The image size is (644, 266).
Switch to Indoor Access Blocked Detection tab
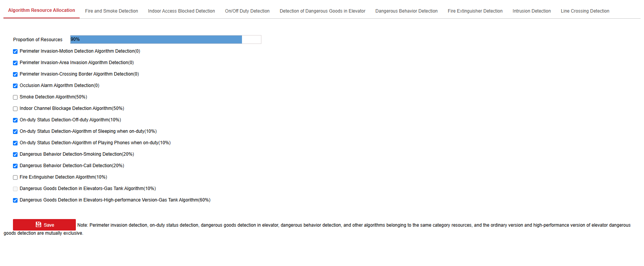pyautogui.click(x=181, y=11)
